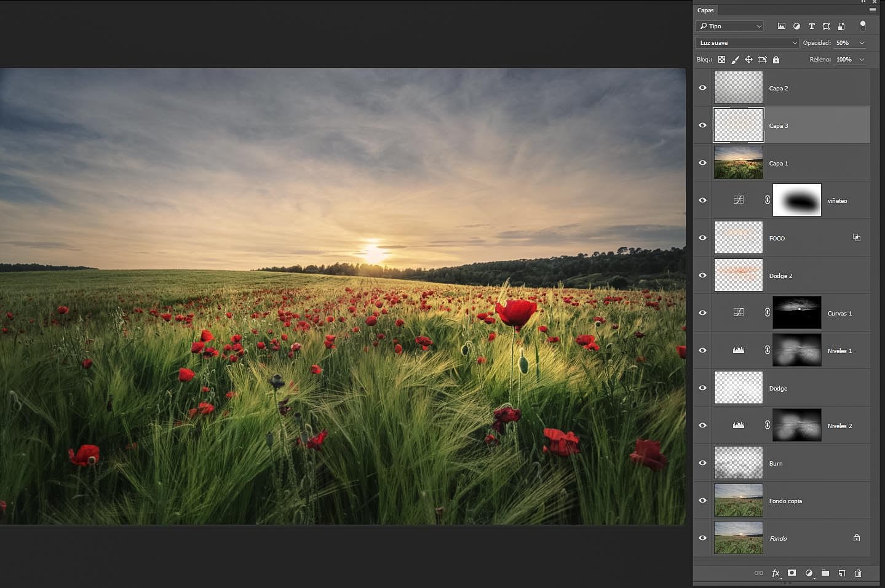Create a new layer group folder

[825, 573]
